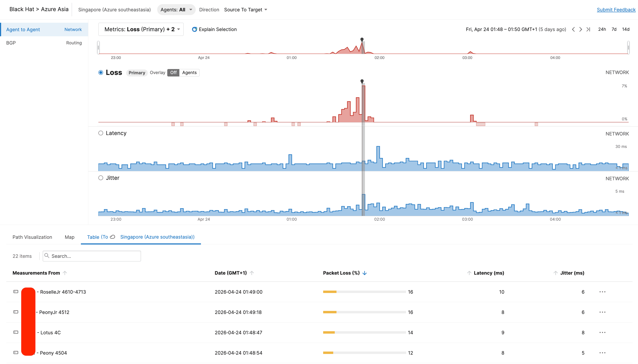
Task: Set time range to 14d
Action: tap(626, 29)
